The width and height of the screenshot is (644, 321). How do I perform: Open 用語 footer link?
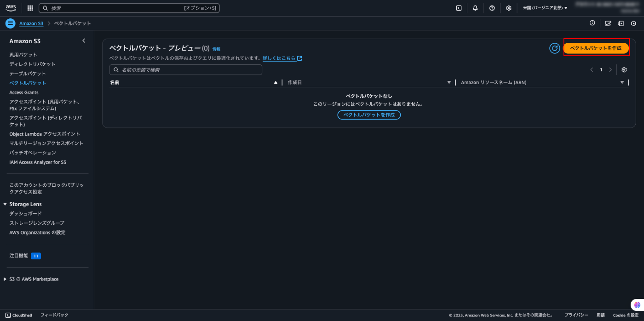point(601,315)
